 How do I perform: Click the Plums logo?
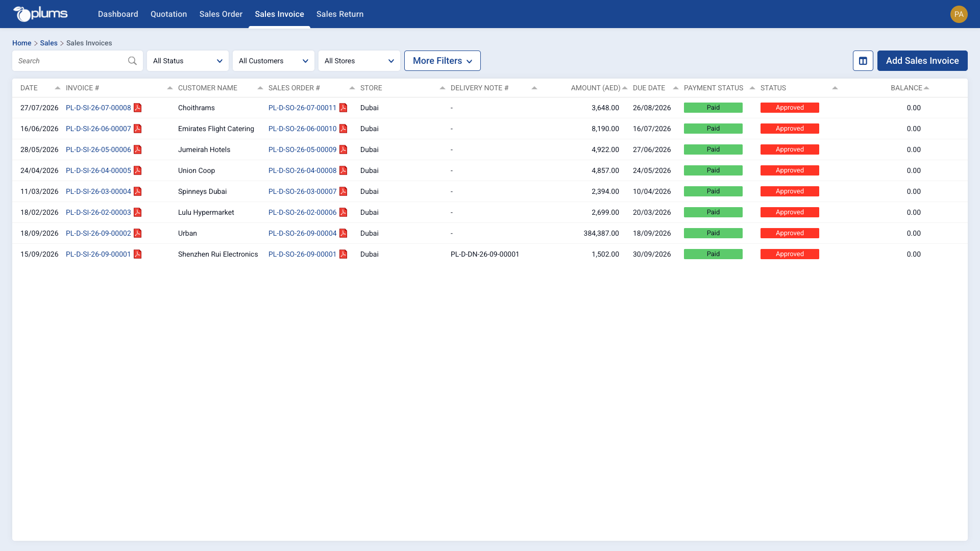point(40,14)
